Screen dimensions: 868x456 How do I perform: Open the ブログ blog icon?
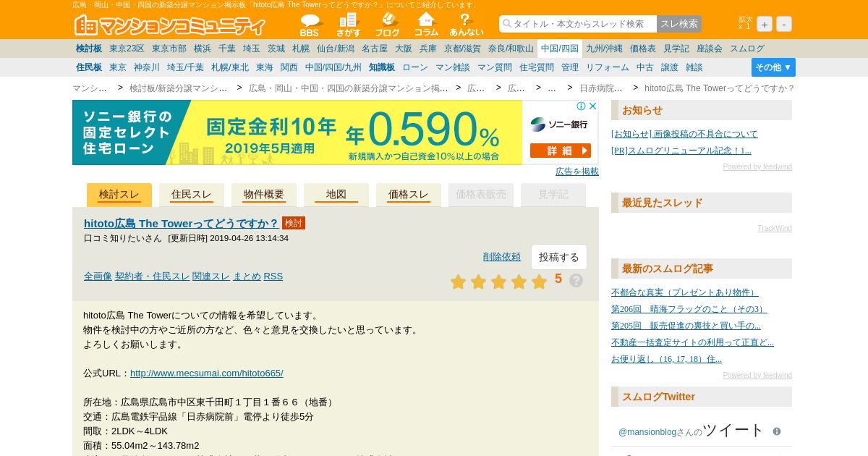pyautogui.click(x=387, y=25)
